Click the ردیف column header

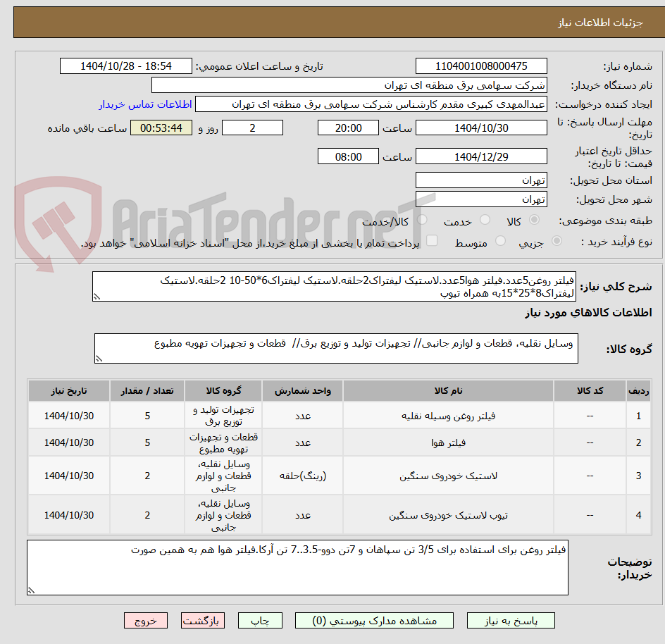639,391
